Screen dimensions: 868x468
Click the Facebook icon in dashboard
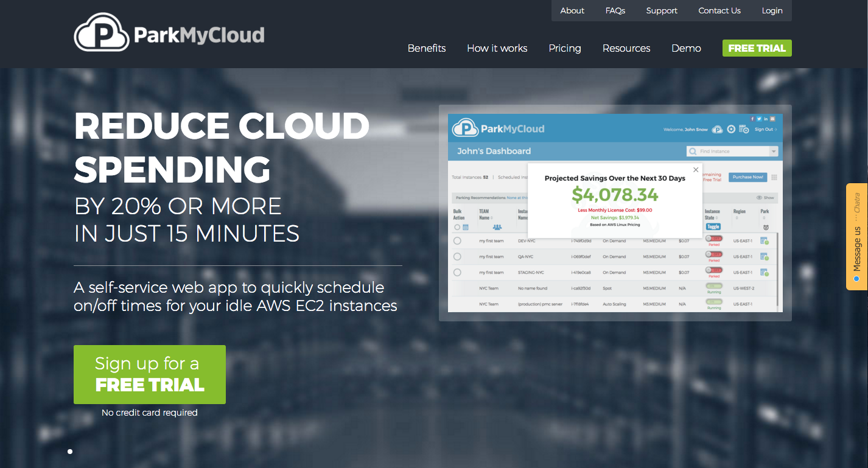pyautogui.click(x=752, y=118)
